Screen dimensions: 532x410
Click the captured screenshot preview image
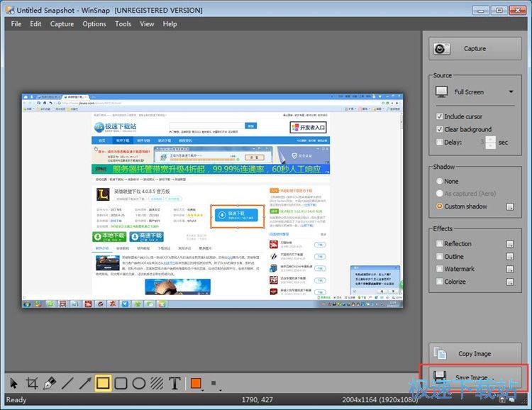pos(213,201)
